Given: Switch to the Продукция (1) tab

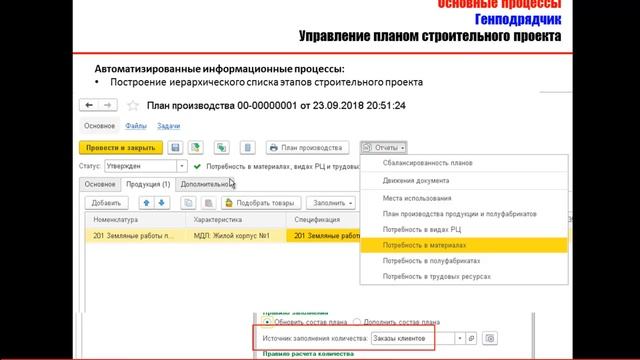Looking at the screenshot, I should (x=148, y=184).
